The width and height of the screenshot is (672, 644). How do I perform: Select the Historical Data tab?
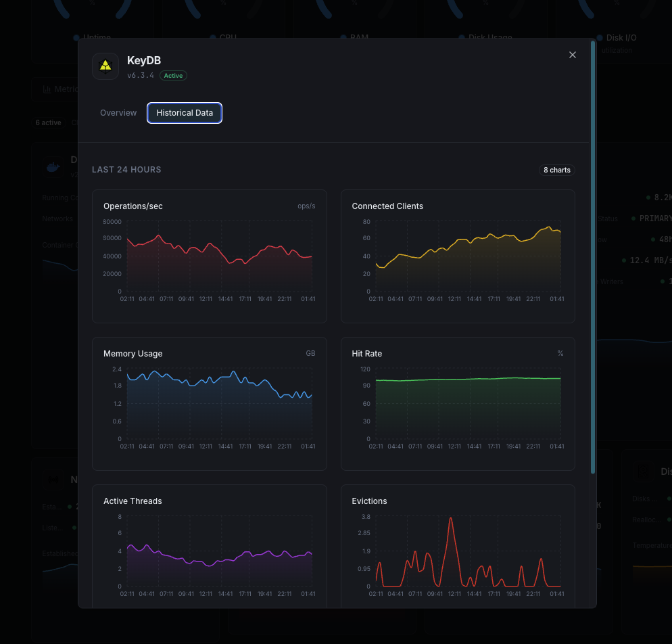point(184,112)
